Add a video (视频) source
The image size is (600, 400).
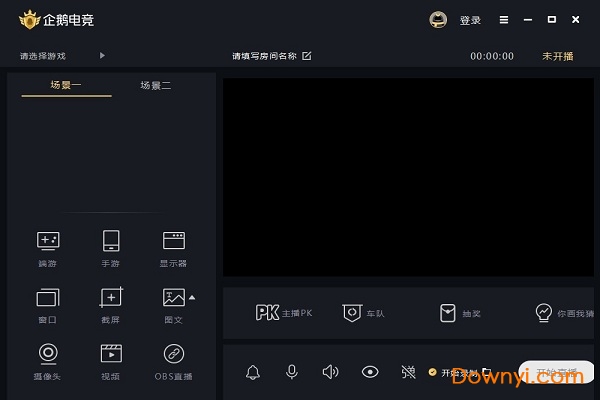[x=111, y=362]
